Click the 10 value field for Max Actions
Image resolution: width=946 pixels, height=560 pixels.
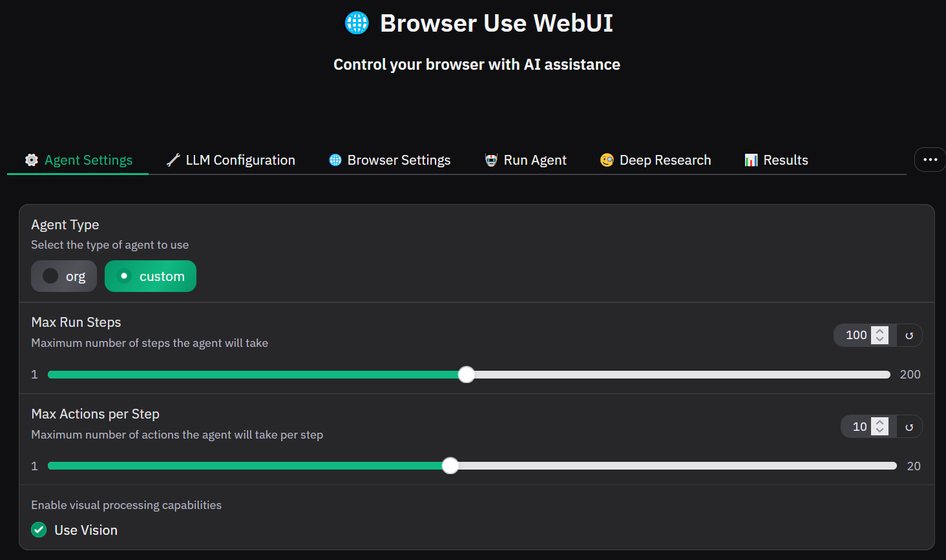(860, 426)
